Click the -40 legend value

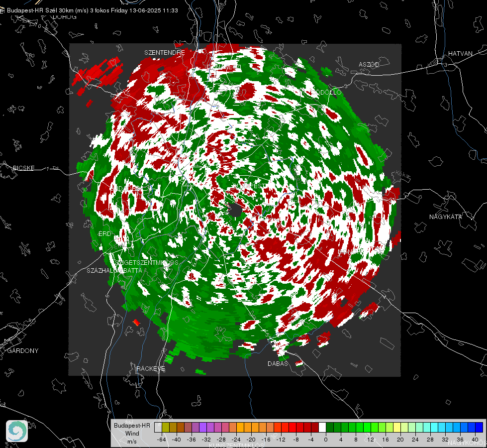[x=177, y=440]
